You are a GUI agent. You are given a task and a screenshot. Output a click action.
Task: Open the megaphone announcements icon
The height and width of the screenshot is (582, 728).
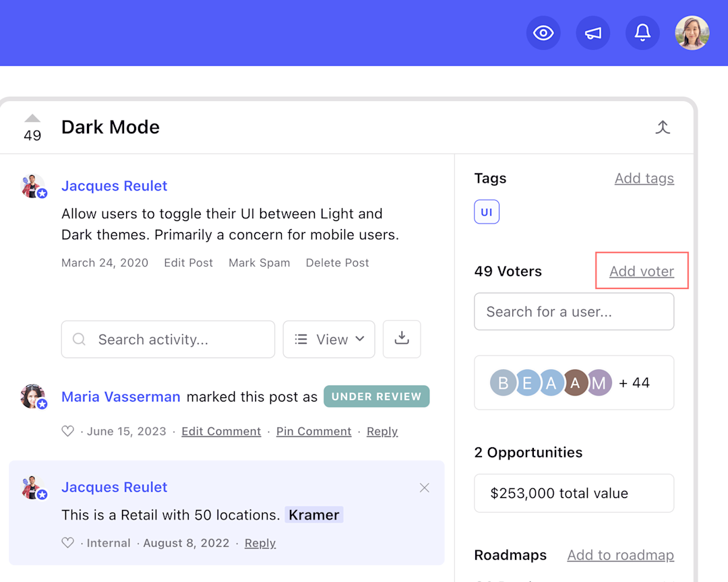click(x=593, y=33)
